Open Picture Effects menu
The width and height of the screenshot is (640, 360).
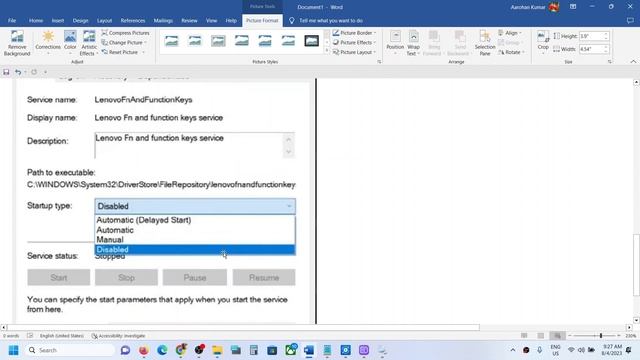tap(354, 42)
